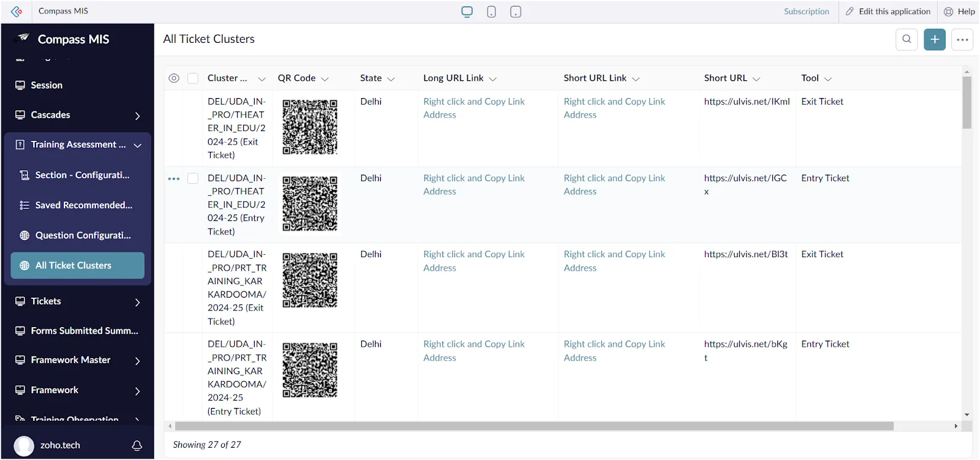This screenshot has height=460, width=980.
Task: Go to Question Configuration sidebar item
Action: [x=77, y=235]
